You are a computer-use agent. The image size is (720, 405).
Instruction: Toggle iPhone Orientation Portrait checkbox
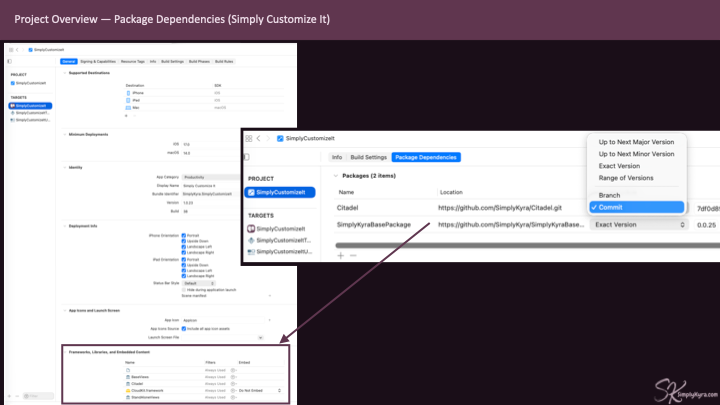184,236
